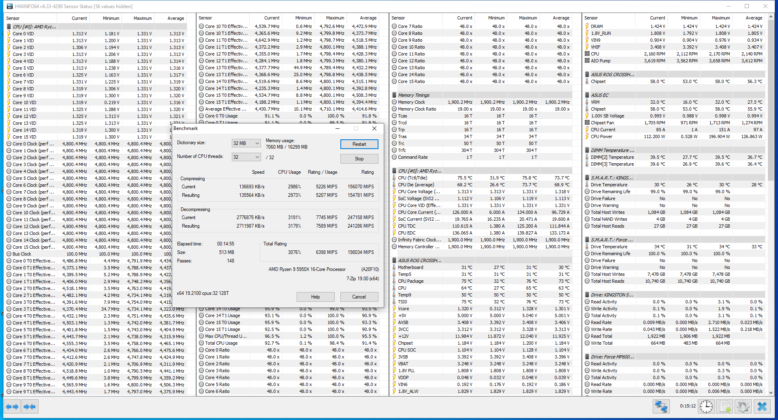The height and width of the screenshot is (420, 778).
Task: Select the Core 0 VID row
Action: coord(96,34)
